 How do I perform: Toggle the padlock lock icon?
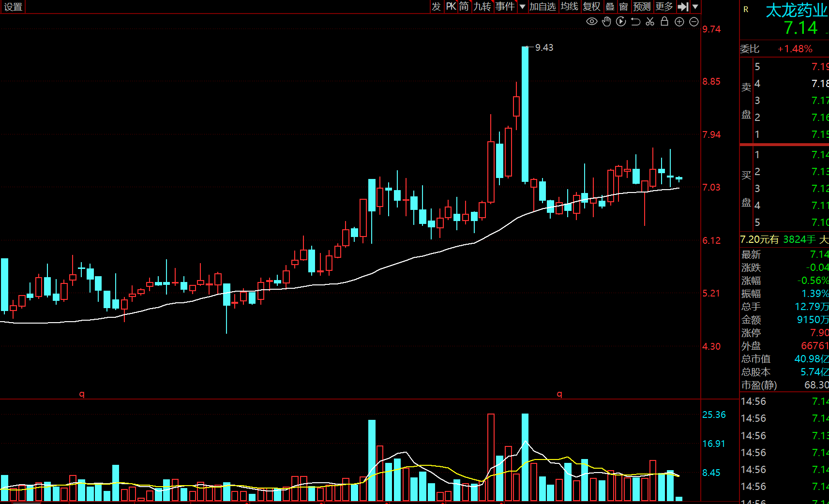tap(664, 21)
